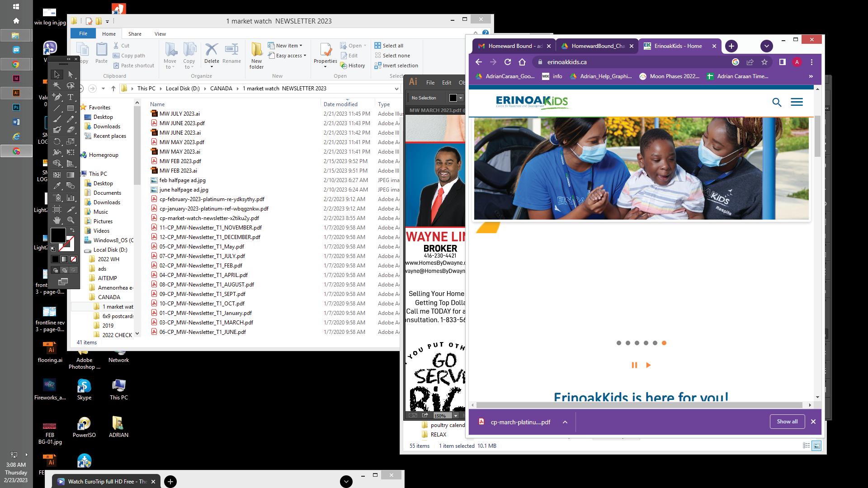
Task: Select the Pen tool
Action: [x=57, y=97]
